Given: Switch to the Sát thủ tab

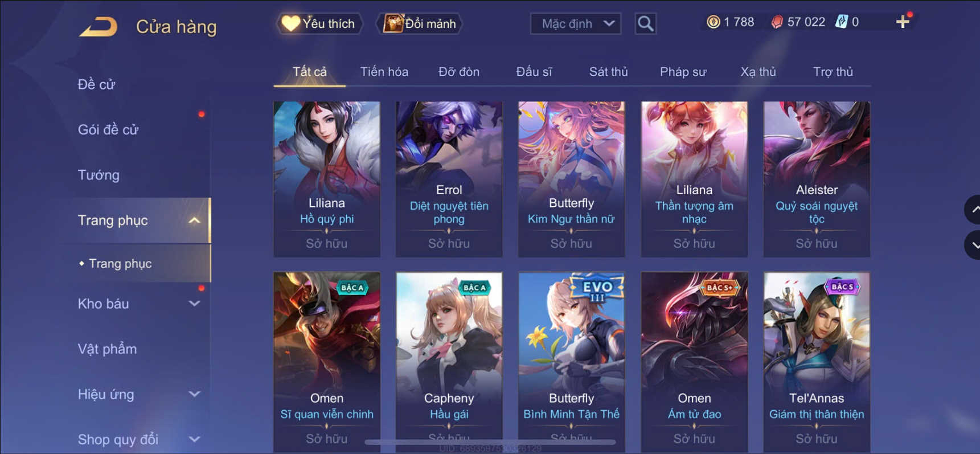Looking at the screenshot, I should pos(608,72).
